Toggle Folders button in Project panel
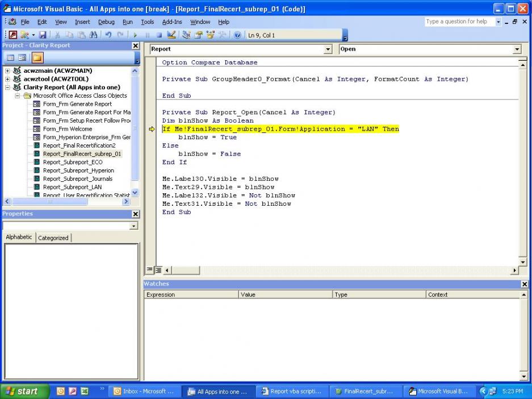The image size is (532, 399). coord(37,57)
